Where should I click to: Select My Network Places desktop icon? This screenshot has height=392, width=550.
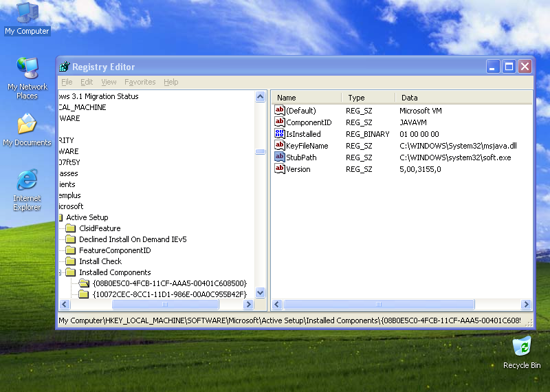(x=27, y=78)
